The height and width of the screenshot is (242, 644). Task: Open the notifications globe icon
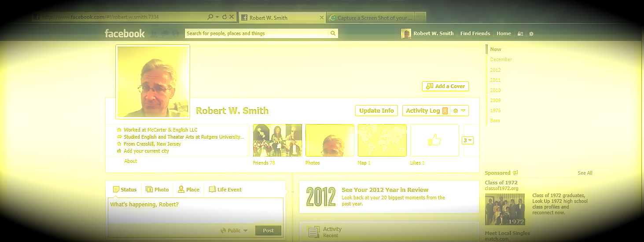175,33
